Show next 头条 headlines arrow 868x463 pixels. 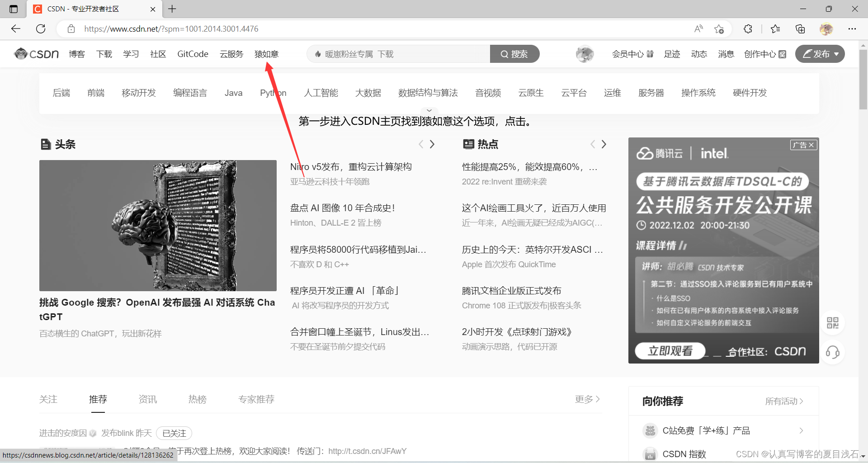tap(432, 144)
